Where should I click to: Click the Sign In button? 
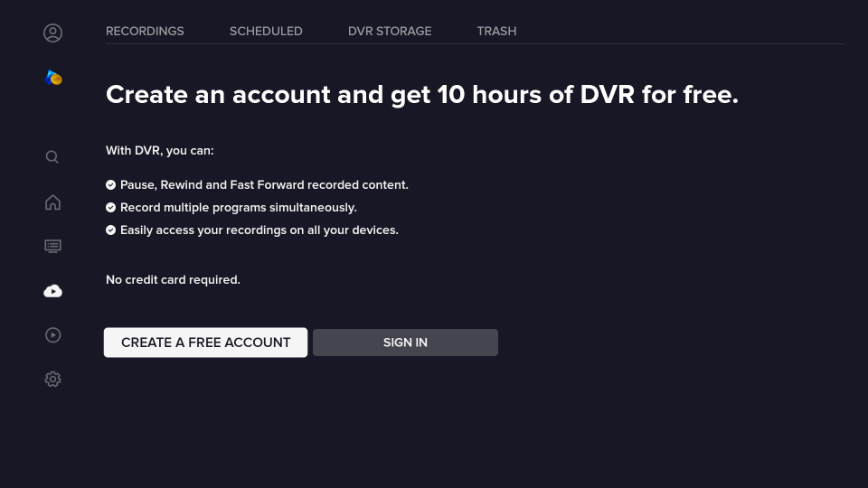(405, 343)
